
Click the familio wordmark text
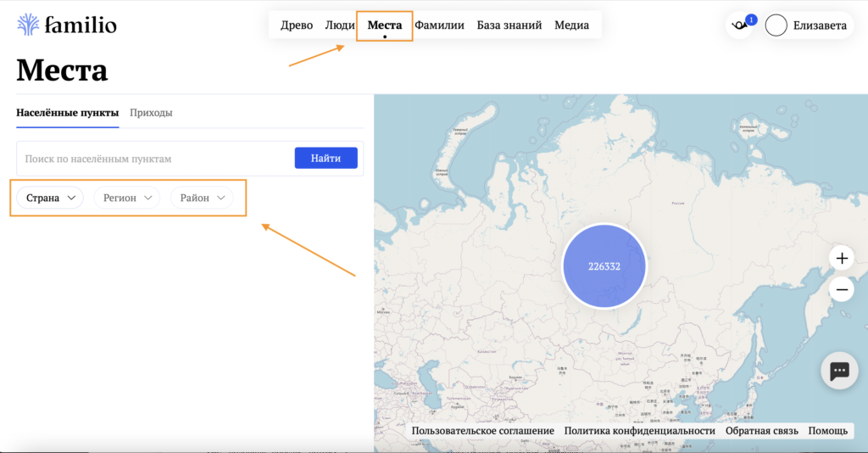pyautogui.click(x=81, y=25)
